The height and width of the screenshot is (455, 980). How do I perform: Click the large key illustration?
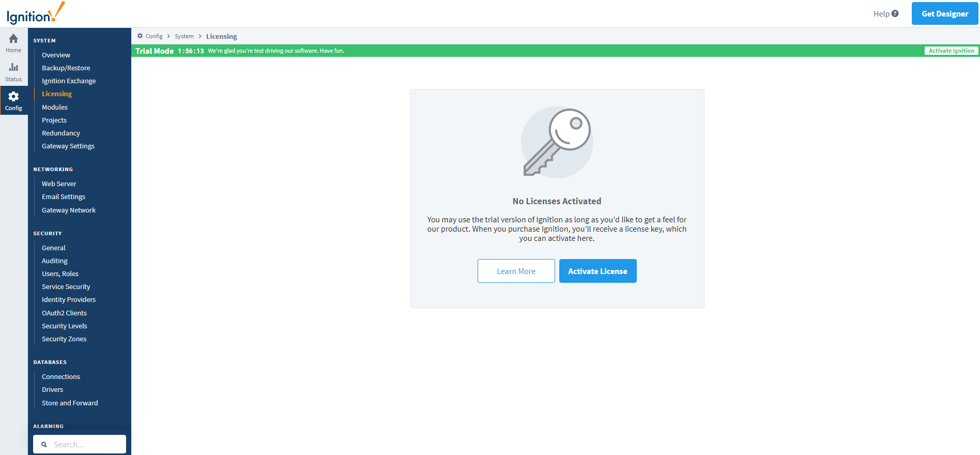pyautogui.click(x=557, y=142)
